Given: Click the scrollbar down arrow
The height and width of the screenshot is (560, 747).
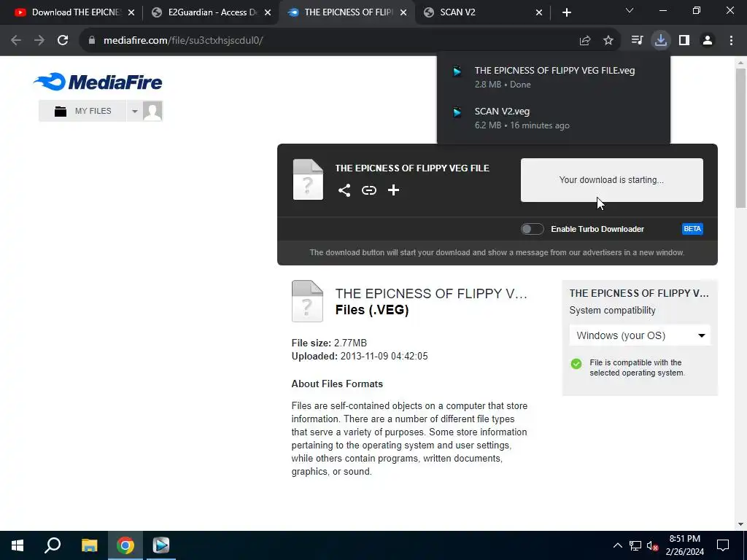Looking at the screenshot, I should (740, 524).
